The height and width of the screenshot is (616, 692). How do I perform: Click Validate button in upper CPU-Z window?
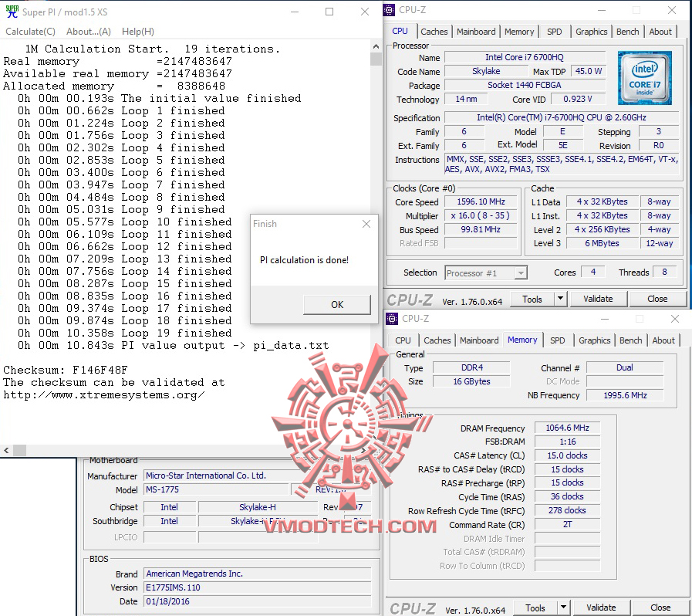(598, 299)
